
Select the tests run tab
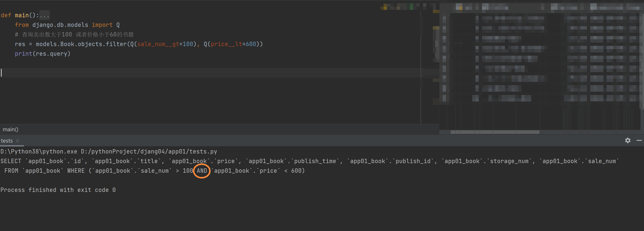(x=7, y=141)
